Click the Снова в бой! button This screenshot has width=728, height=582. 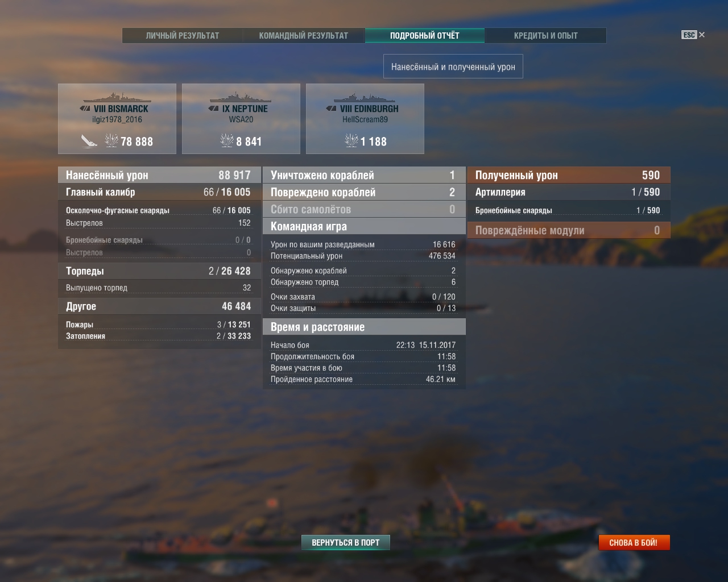pos(634,542)
